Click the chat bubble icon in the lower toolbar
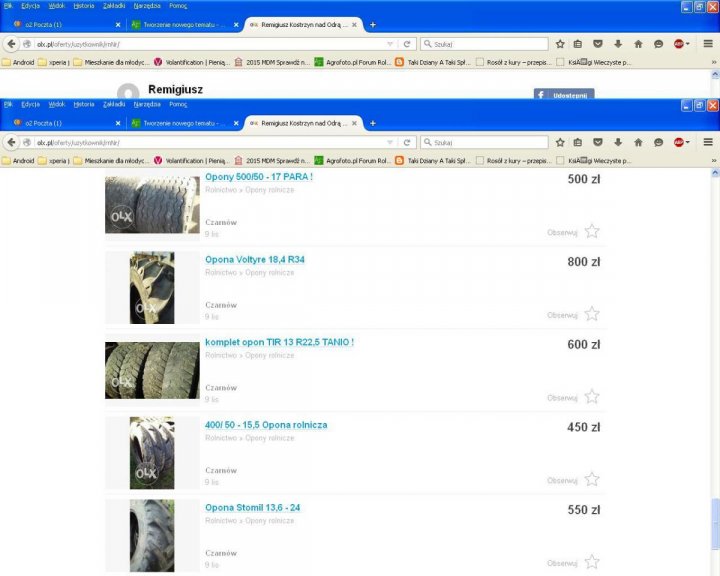720x576 pixels. point(658,142)
